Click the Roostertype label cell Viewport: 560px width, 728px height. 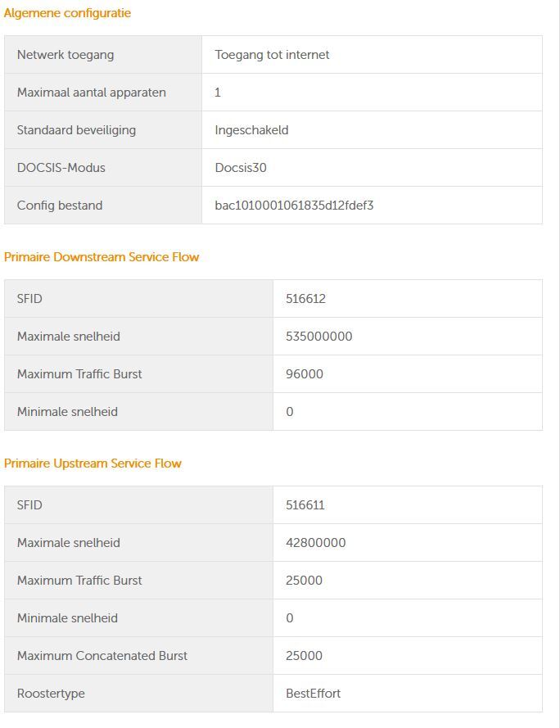click(x=51, y=694)
